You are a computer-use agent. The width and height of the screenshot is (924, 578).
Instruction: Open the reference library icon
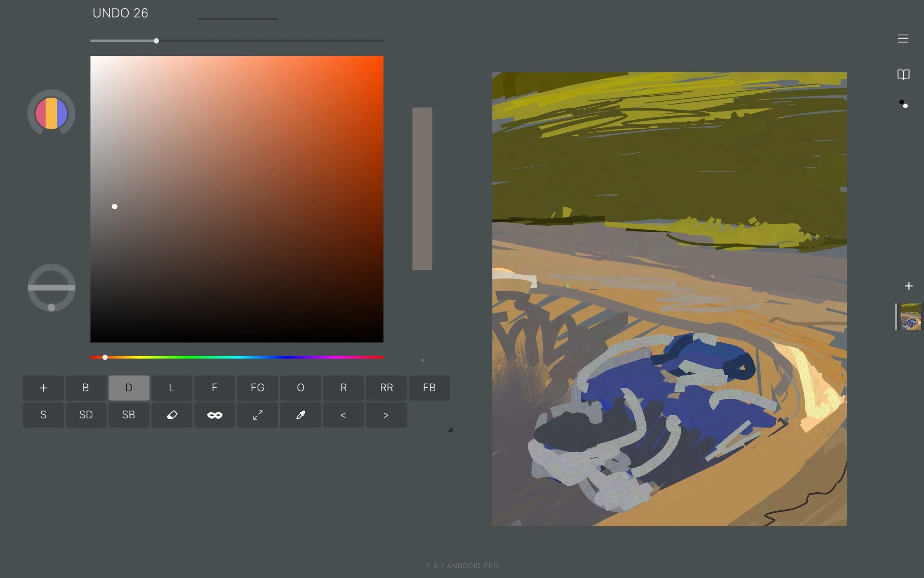[903, 75]
